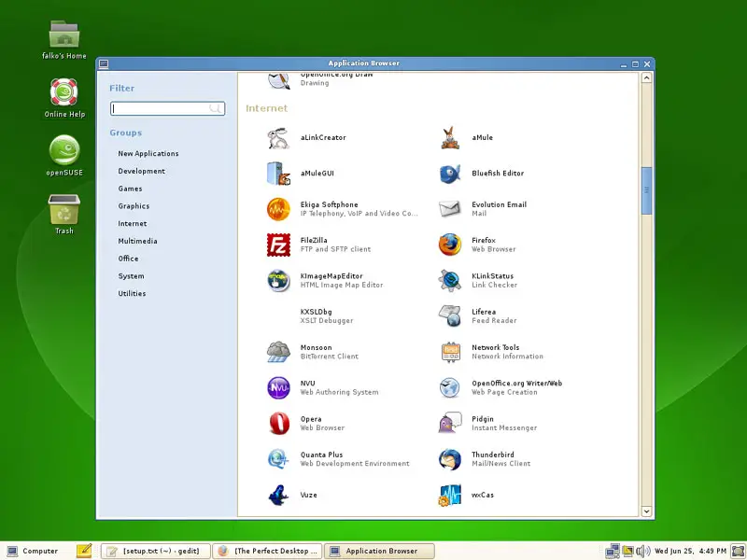Launch aMule via its donkey icon
The height and width of the screenshot is (560, 747).
pyautogui.click(x=450, y=138)
